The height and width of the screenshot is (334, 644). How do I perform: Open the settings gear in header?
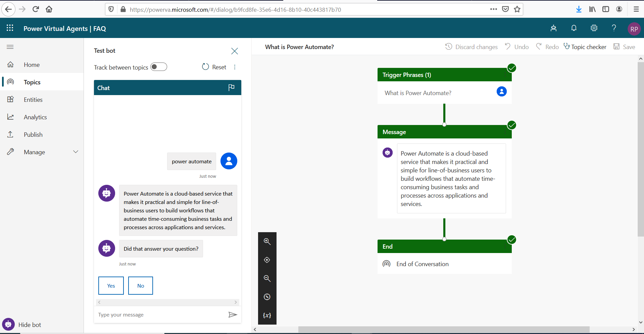[594, 28]
